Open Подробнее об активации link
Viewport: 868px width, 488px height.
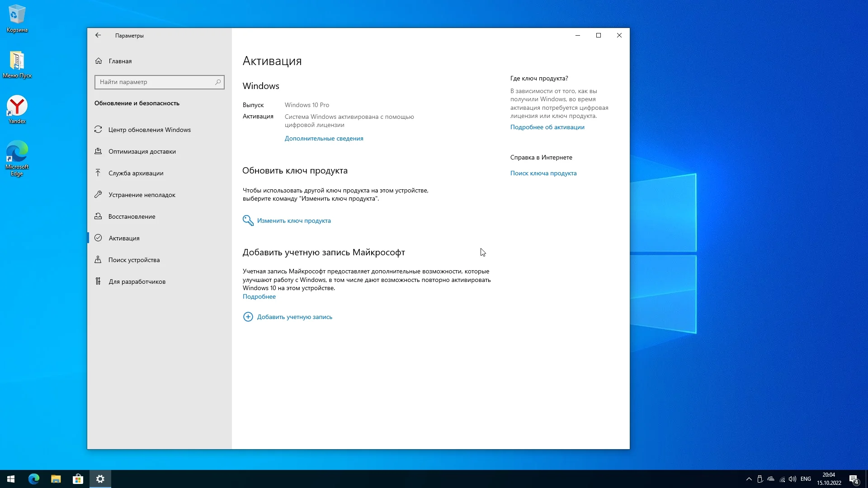[547, 127]
